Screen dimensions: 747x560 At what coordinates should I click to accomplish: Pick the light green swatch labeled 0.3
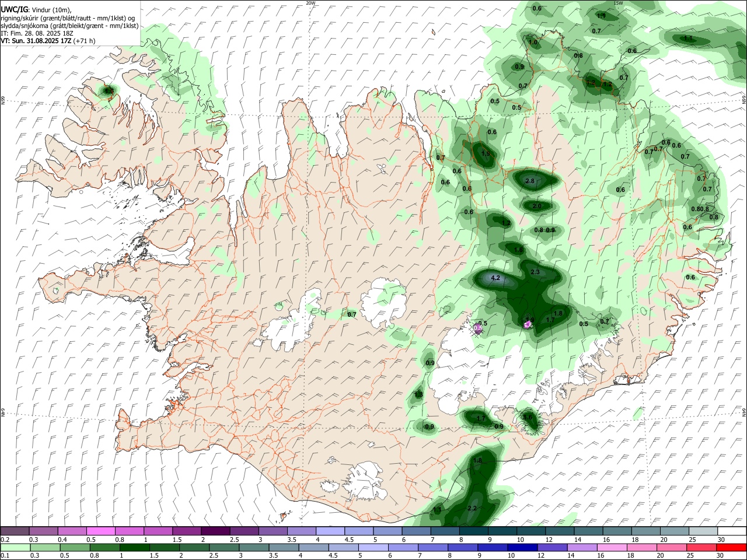[x=44, y=548]
